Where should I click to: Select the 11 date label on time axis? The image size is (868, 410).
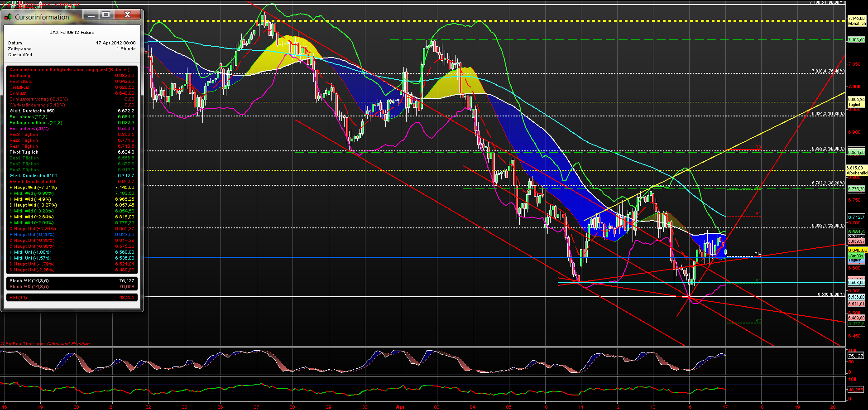coord(580,407)
